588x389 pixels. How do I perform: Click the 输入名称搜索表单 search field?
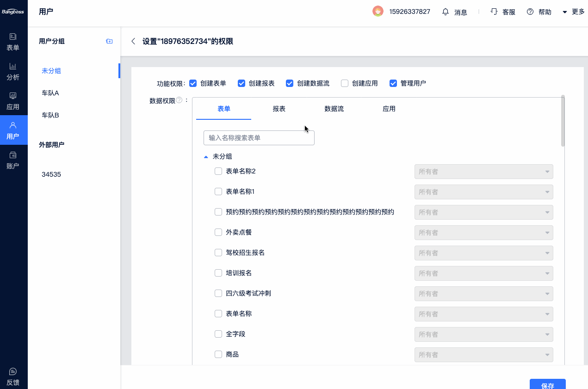coord(259,138)
